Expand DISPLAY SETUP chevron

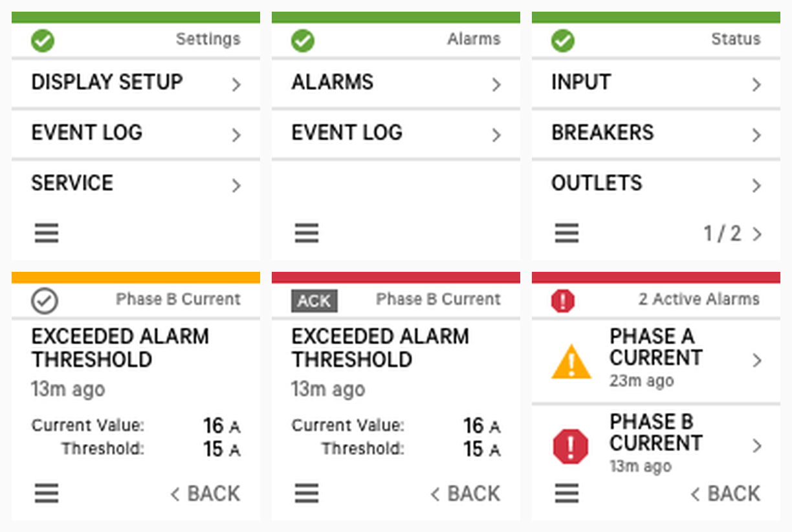236,85
